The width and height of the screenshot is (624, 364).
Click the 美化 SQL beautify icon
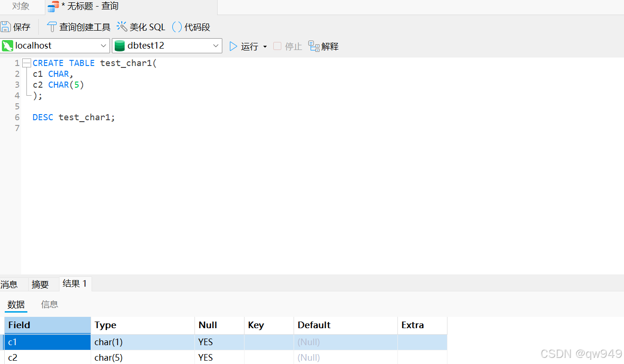tap(121, 26)
